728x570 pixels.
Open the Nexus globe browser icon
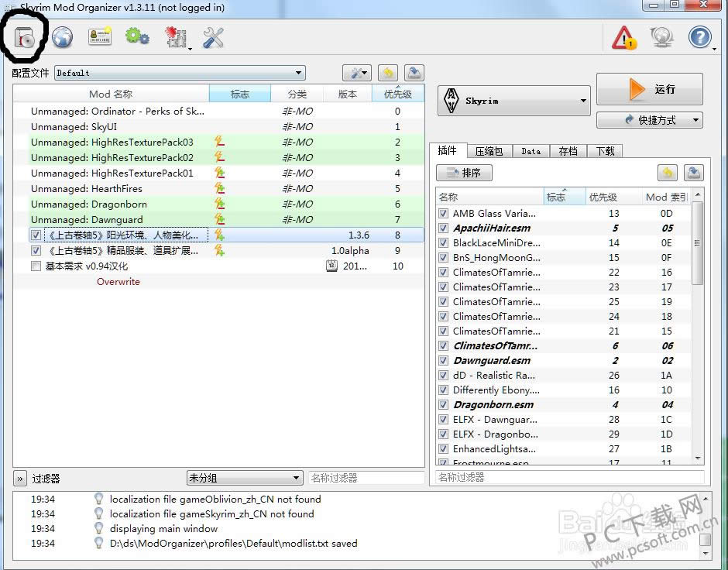[x=62, y=37]
